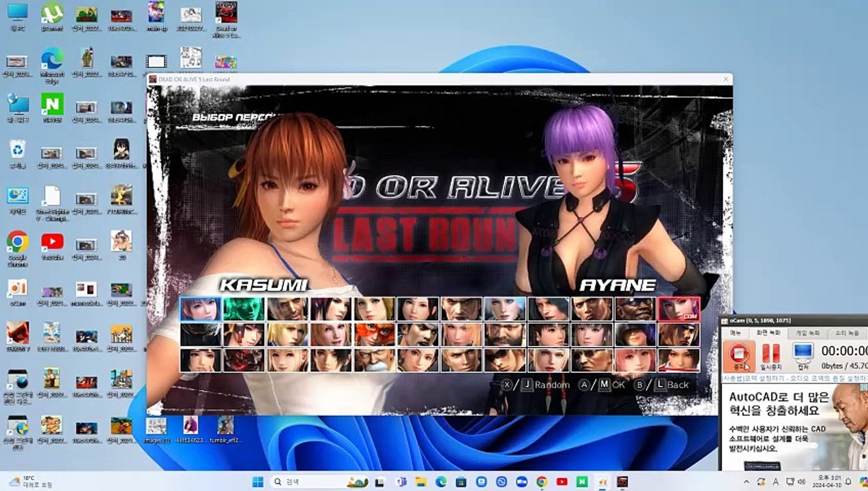The image size is (868, 491).
Task: Open Zoom from the taskbar
Action: pyautogui.click(x=521, y=481)
